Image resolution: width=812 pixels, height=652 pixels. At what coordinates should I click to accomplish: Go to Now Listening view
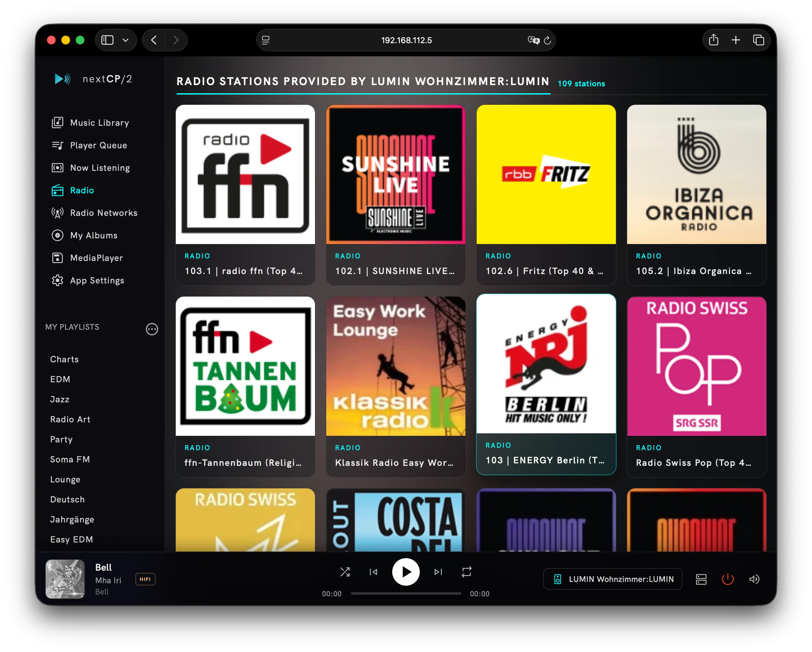coord(100,168)
